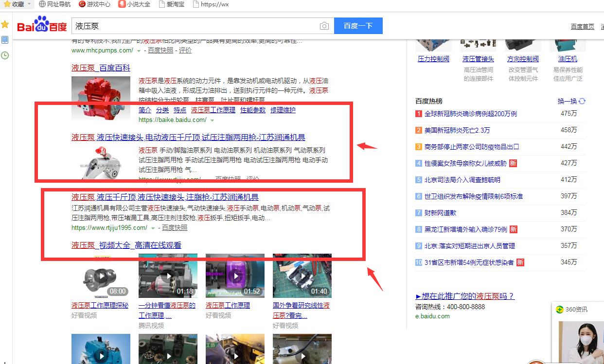
Task: Play the video with 08:00 duration
Action: [x=101, y=276]
